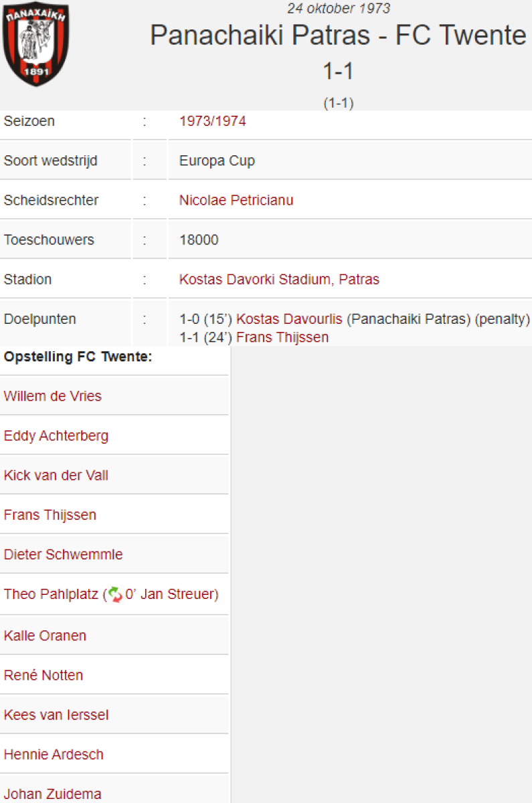Click the substitution arrows icon
The image size is (532, 803).
tap(115, 594)
